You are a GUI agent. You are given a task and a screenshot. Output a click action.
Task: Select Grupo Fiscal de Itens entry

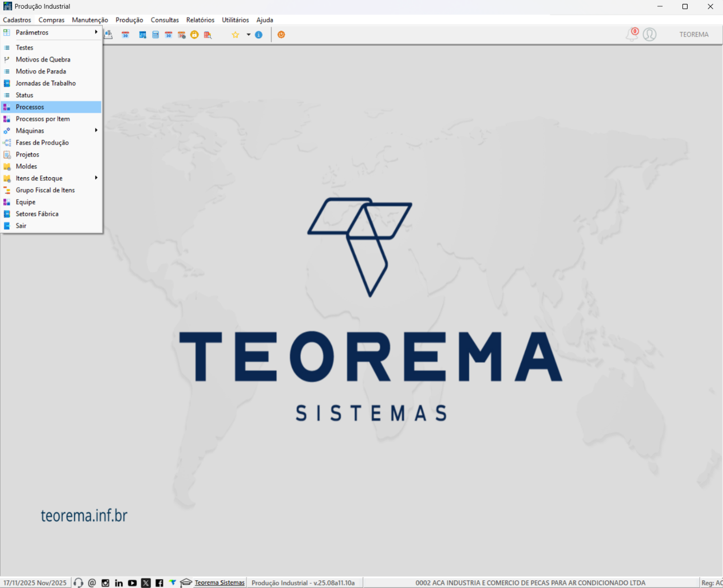pos(51,190)
